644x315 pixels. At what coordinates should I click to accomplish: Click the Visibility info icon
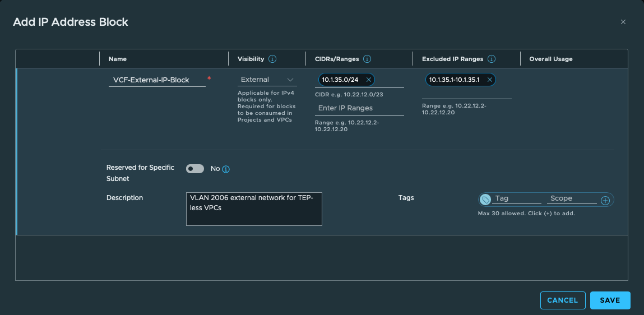[x=272, y=59]
